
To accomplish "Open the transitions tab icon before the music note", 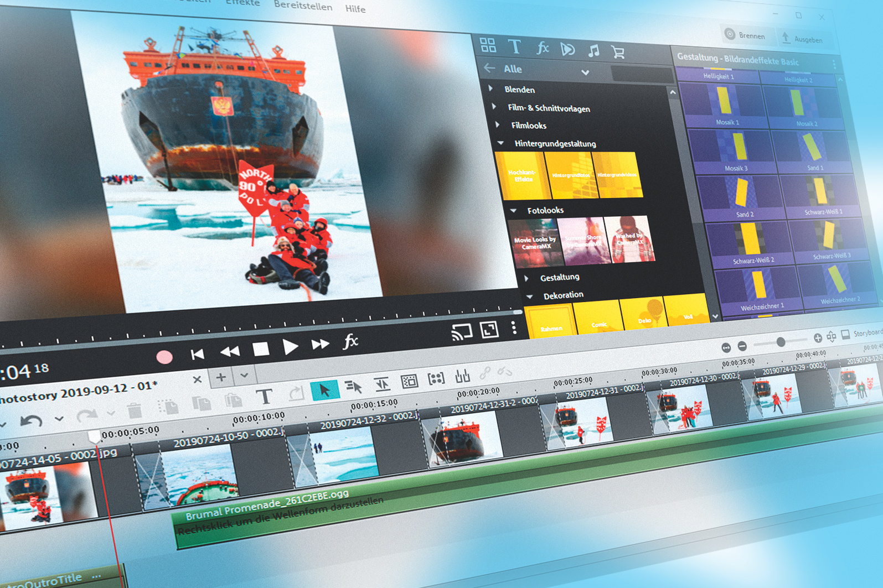I will click(x=567, y=50).
